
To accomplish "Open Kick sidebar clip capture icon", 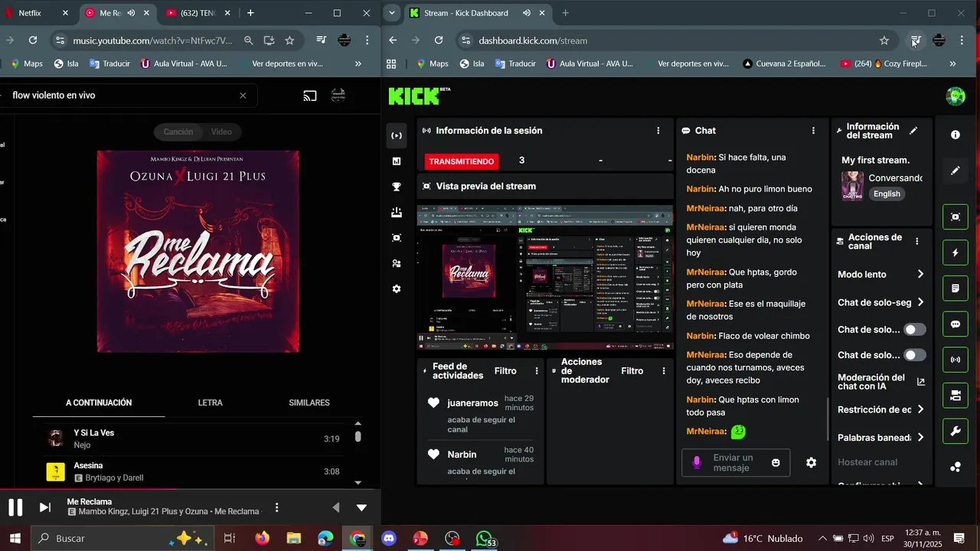I will [396, 238].
